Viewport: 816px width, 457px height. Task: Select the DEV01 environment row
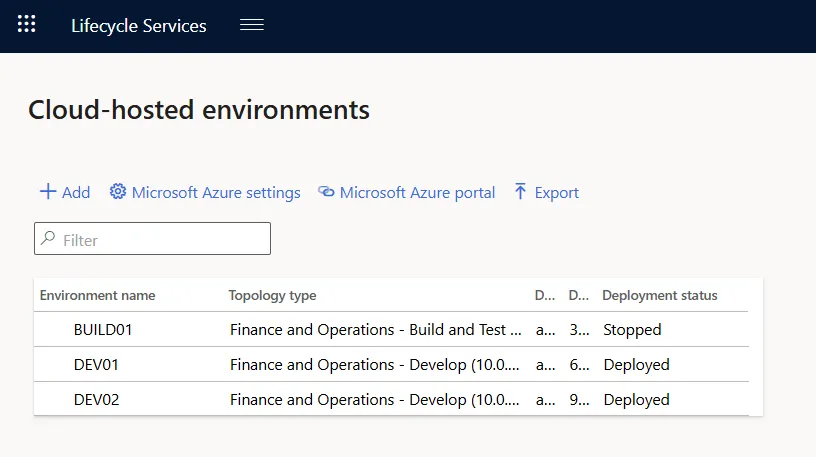391,364
